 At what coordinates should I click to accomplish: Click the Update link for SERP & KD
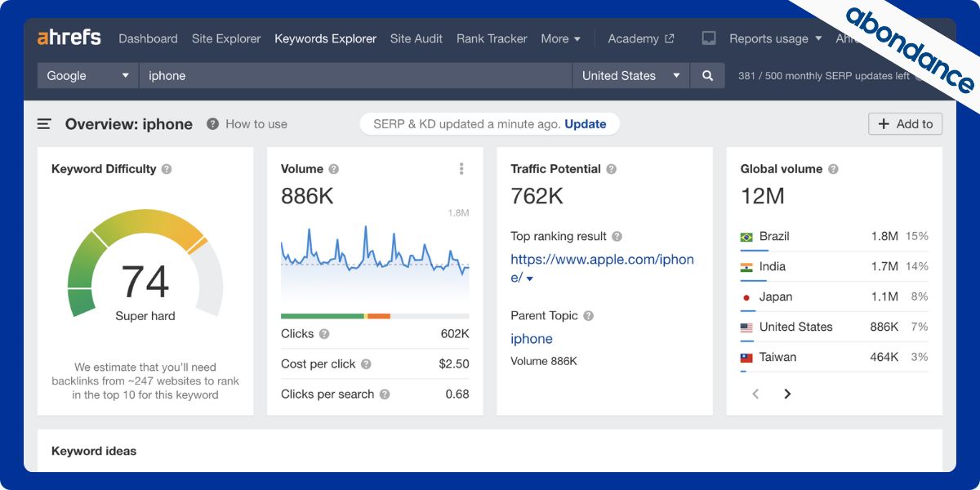pyautogui.click(x=586, y=124)
